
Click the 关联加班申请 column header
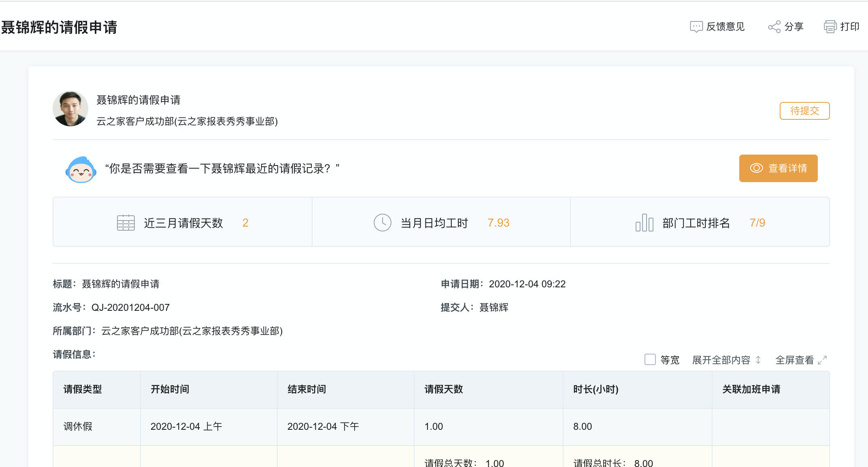coord(751,389)
